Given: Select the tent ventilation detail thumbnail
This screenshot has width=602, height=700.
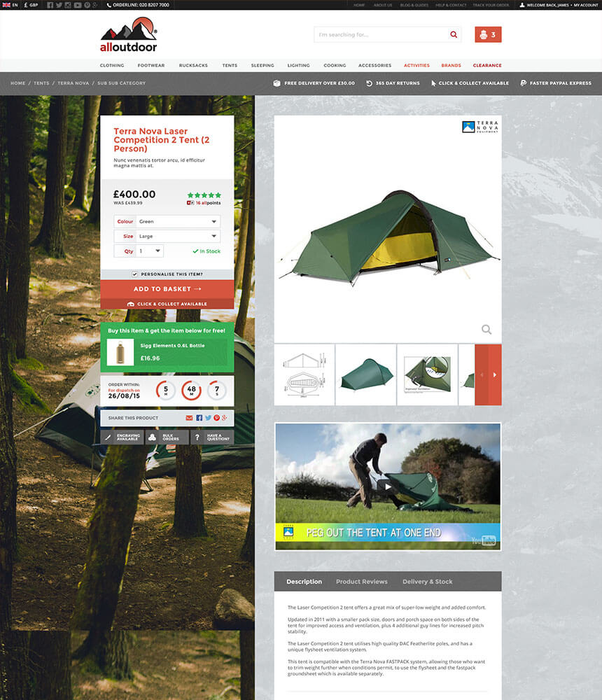Looking at the screenshot, I should pos(428,374).
